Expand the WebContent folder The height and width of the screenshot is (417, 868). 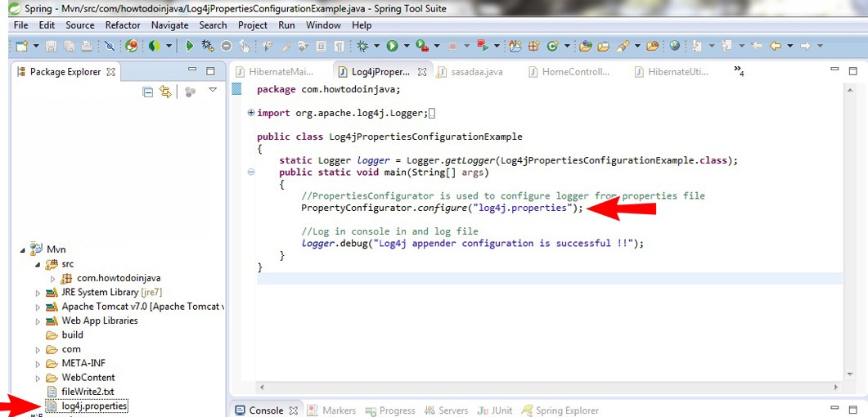point(38,378)
